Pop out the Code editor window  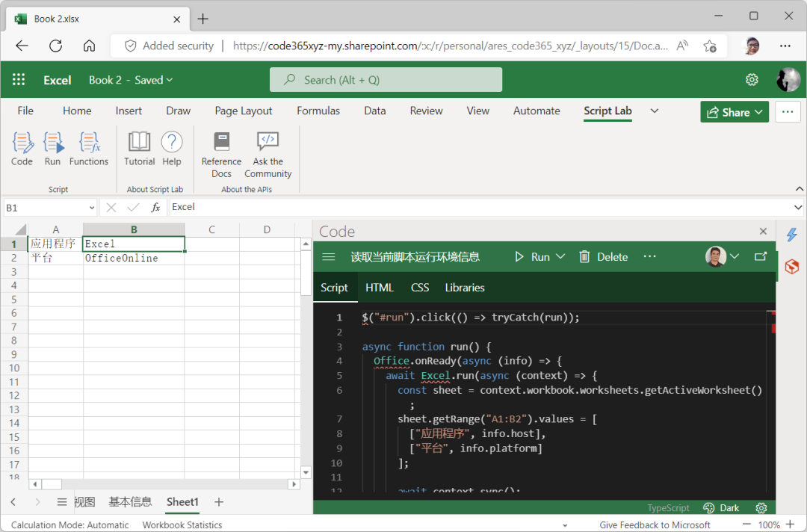[x=761, y=256]
